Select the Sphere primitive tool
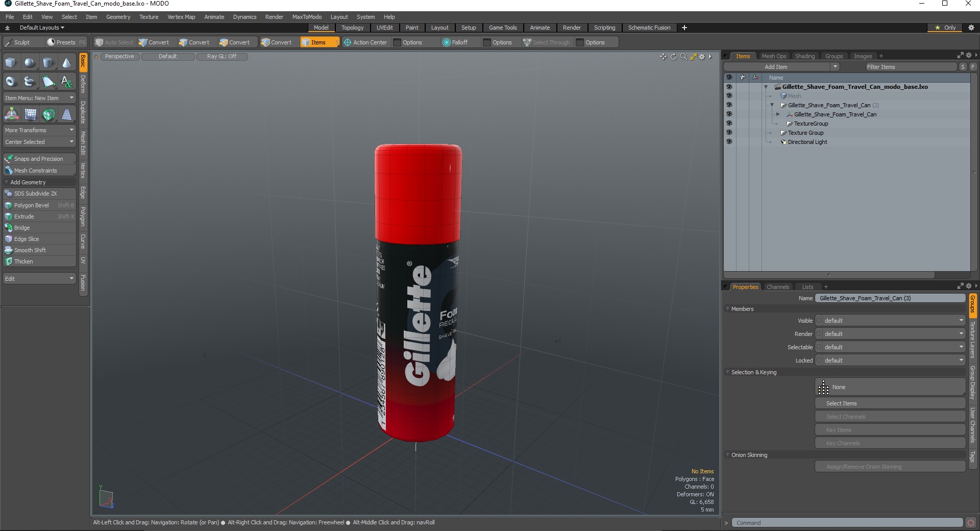This screenshot has width=980, height=531. pyautogui.click(x=30, y=63)
